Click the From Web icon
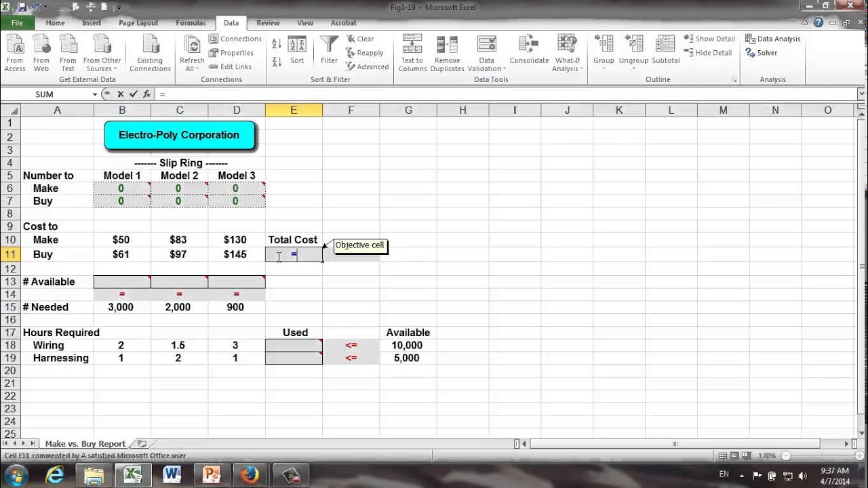This screenshot has width=868, height=488. tap(41, 54)
